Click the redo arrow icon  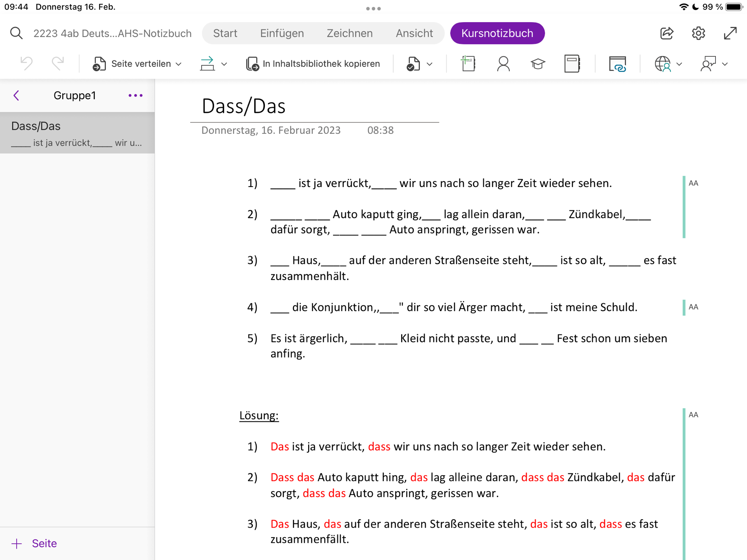point(58,63)
